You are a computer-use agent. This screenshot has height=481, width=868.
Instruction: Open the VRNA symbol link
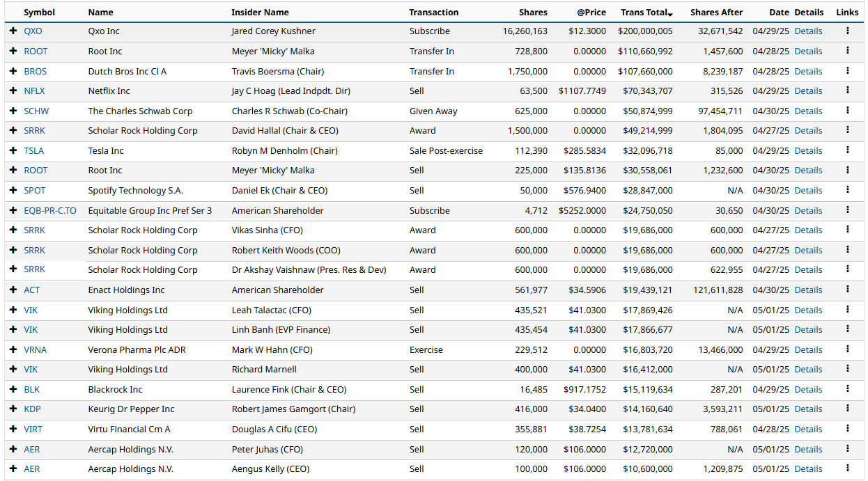(x=35, y=349)
